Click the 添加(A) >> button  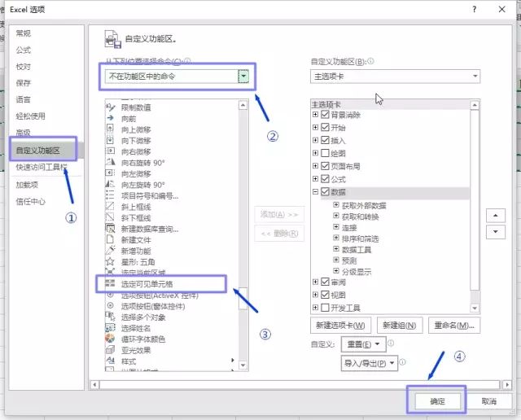(x=279, y=214)
